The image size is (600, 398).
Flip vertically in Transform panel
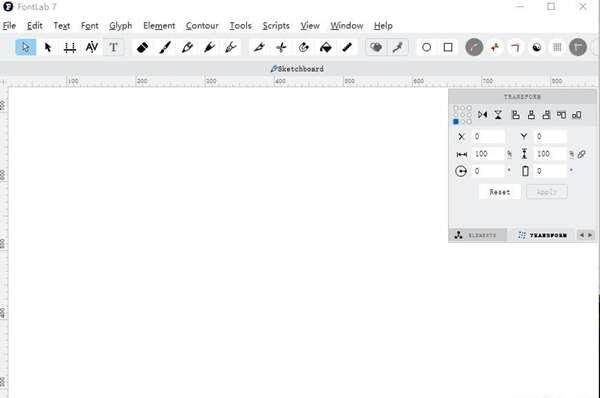point(498,115)
